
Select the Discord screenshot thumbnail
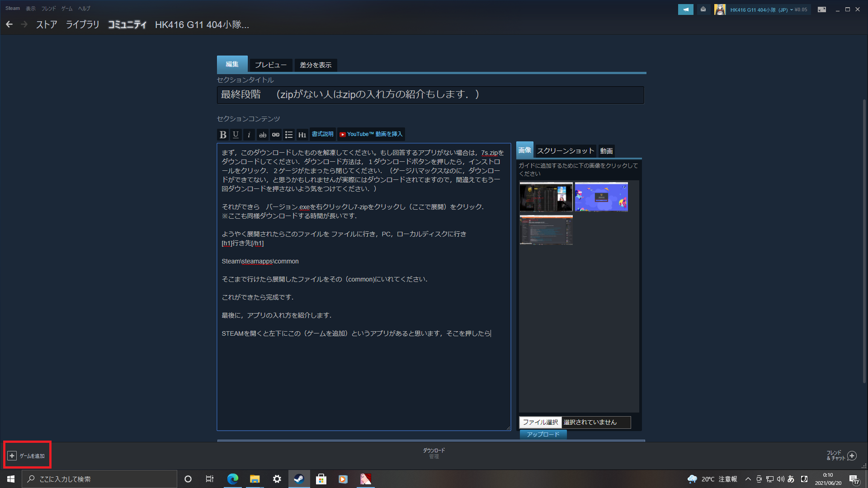pyautogui.click(x=601, y=197)
